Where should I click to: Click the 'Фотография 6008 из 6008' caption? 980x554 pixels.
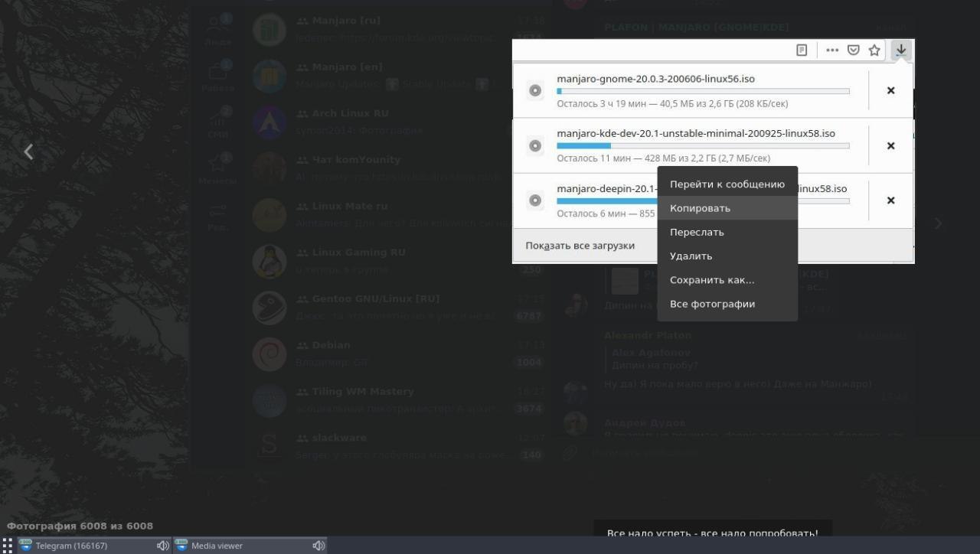pos(80,526)
